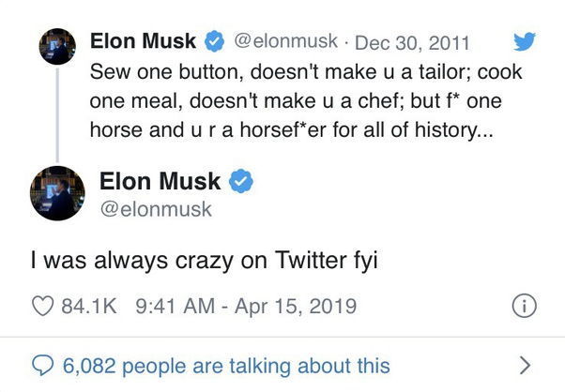Open the tweet info circle icon
This screenshot has height=392, width=565.
point(525,306)
